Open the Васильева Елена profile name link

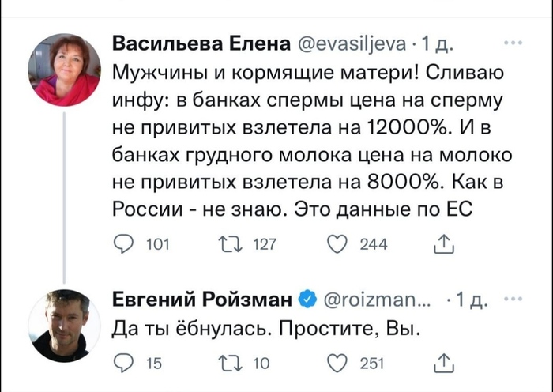point(201,43)
